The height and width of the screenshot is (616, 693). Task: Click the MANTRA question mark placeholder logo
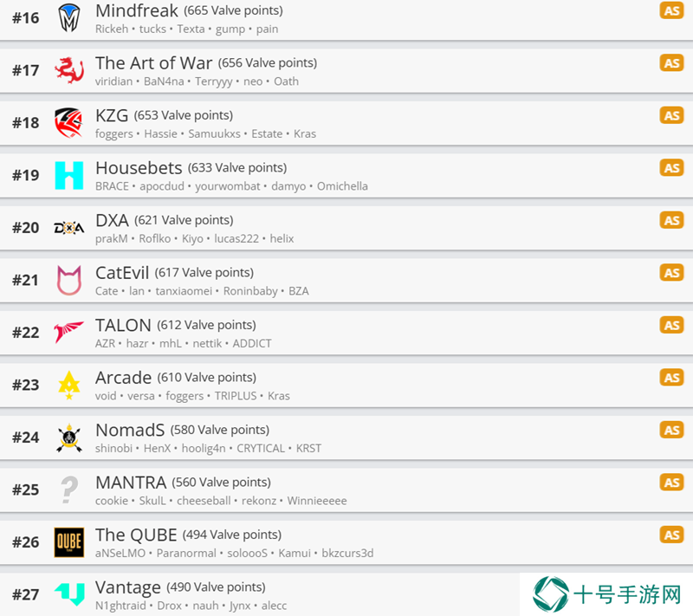coord(69,490)
